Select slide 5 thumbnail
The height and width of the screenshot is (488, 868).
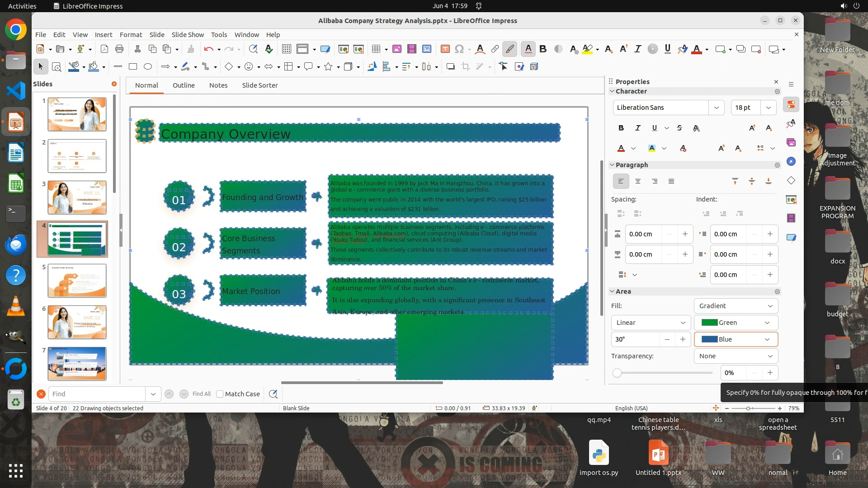pyautogui.click(x=77, y=281)
